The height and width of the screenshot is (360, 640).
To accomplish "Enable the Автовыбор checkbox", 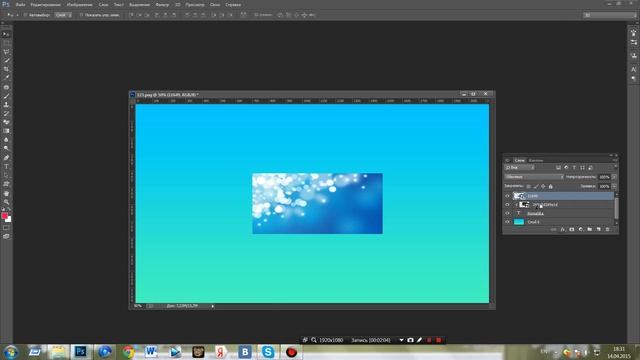I will (25, 15).
